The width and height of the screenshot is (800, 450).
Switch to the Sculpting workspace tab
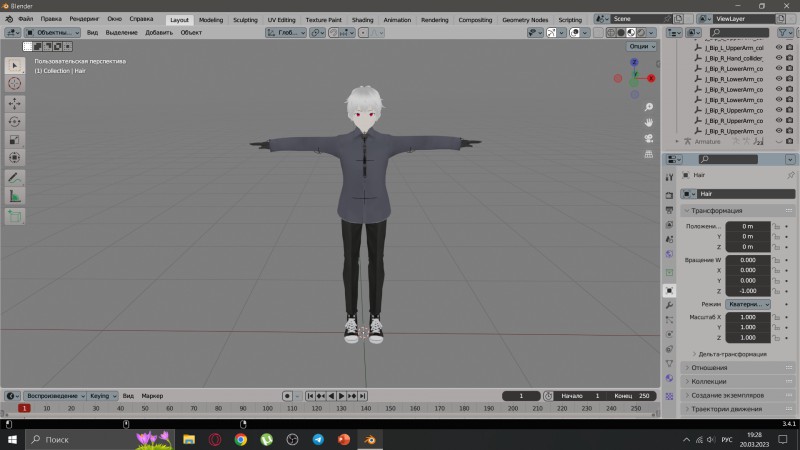[245, 20]
